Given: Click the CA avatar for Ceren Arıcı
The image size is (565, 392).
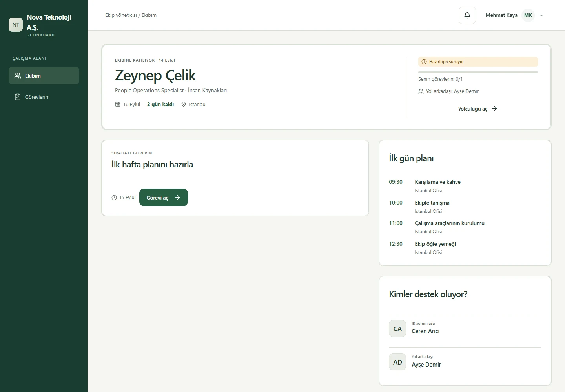Looking at the screenshot, I should click(397, 329).
